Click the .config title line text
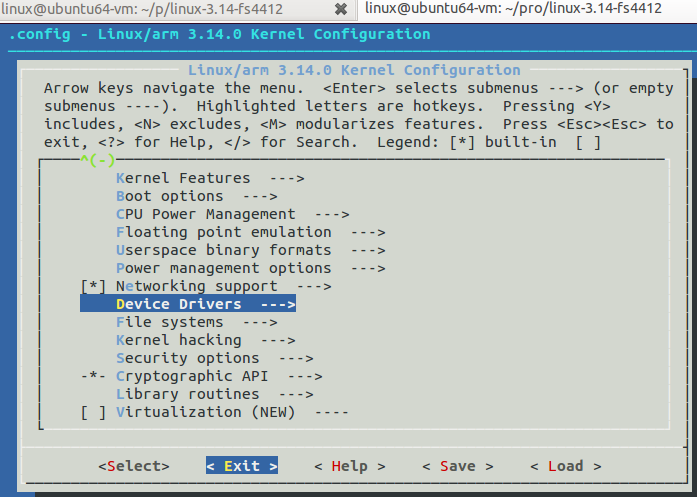The width and height of the screenshot is (697, 497). coord(220,34)
